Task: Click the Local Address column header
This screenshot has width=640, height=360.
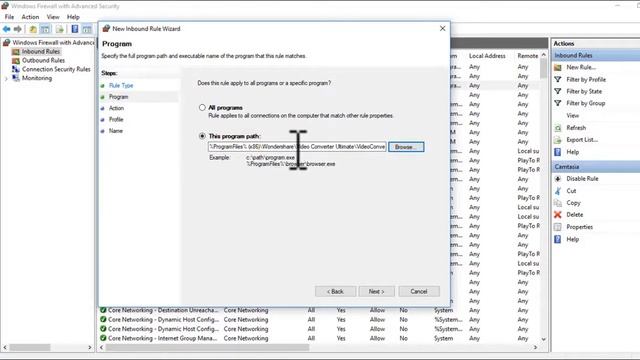Action: pos(487,56)
